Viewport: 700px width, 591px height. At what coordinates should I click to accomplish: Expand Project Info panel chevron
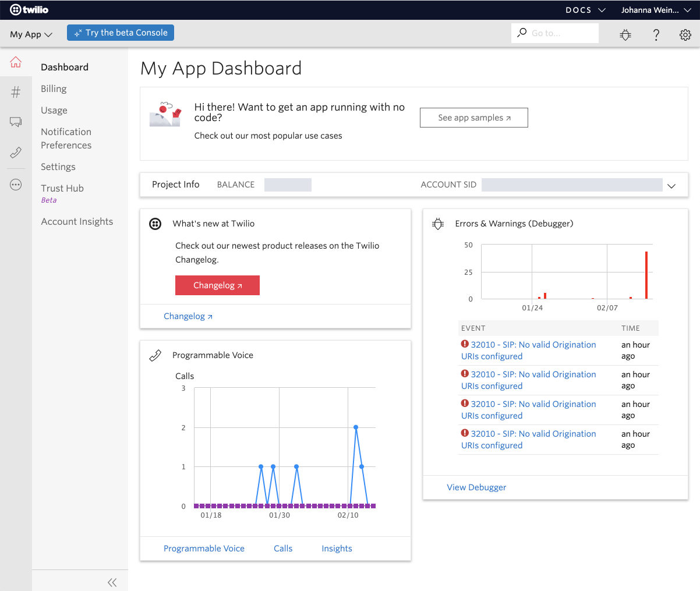point(671,186)
